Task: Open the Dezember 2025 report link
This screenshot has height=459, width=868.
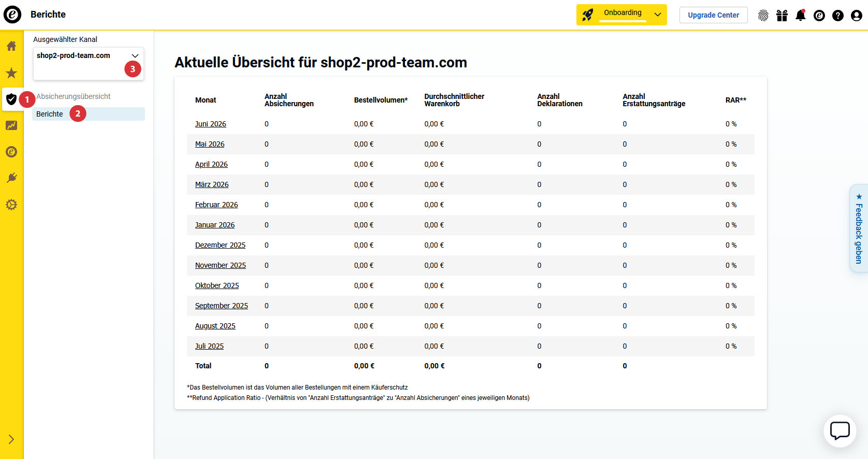Action: (220, 245)
